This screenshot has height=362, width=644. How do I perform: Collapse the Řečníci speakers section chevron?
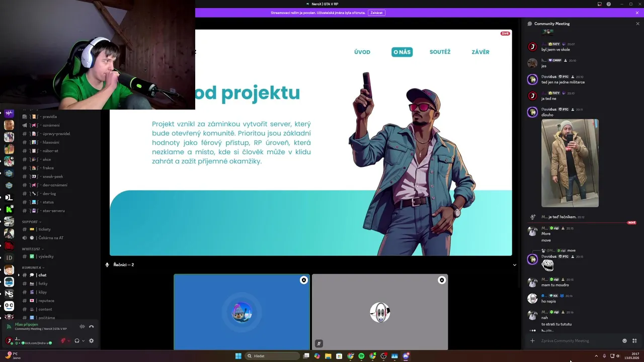[x=514, y=265]
